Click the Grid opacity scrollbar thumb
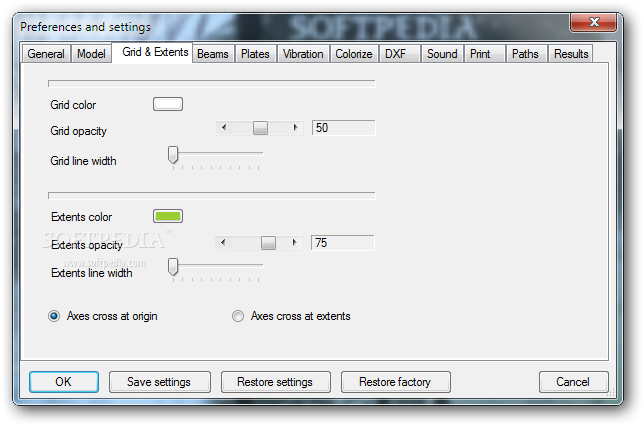The image size is (644, 426). coord(260,128)
